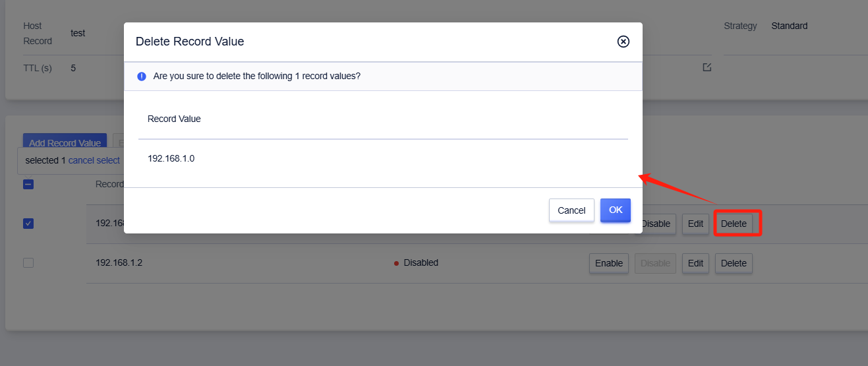Disable the first row record
This screenshot has height=366, width=868.
656,224
